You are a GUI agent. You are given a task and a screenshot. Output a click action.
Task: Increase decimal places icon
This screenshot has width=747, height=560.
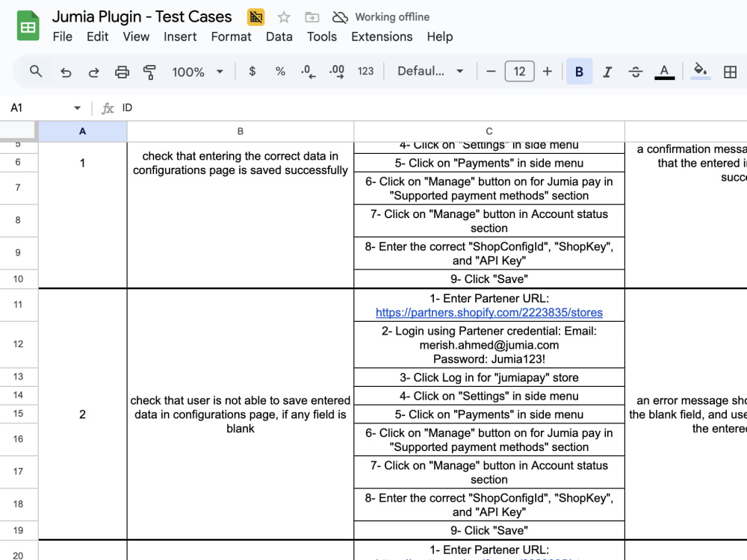coord(337,72)
